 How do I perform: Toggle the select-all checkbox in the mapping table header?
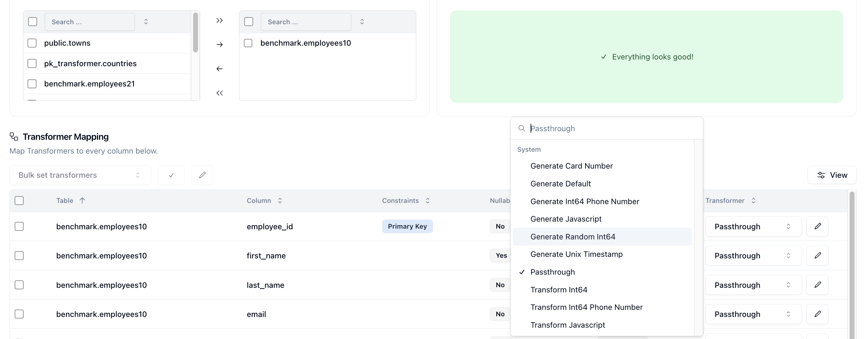click(19, 200)
